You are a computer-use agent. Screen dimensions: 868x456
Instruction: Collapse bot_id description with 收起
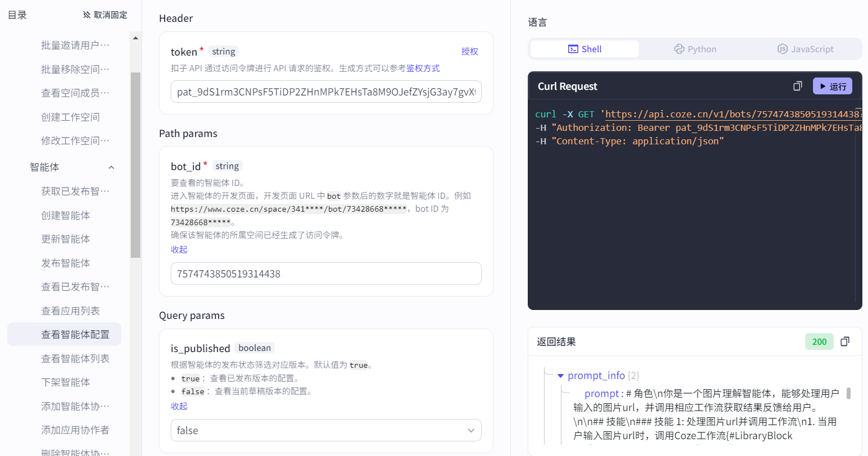[x=179, y=249]
